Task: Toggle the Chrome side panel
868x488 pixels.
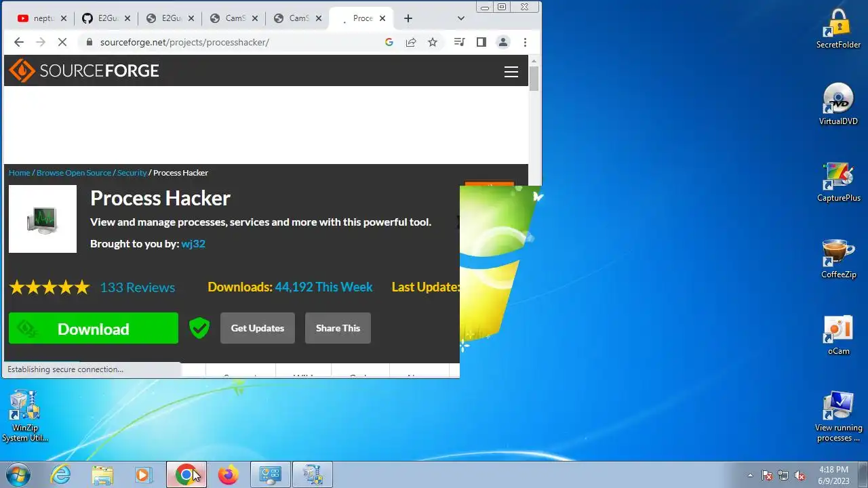Action: pyautogui.click(x=481, y=42)
